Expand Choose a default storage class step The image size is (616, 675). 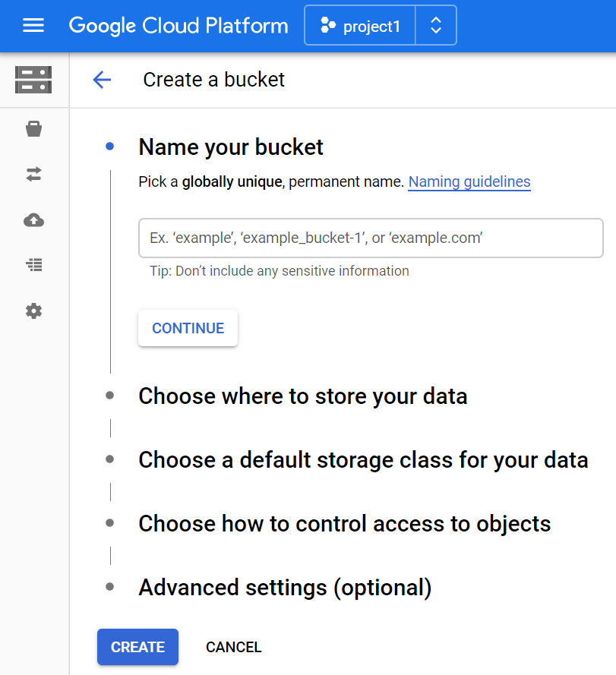[x=363, y=460]
